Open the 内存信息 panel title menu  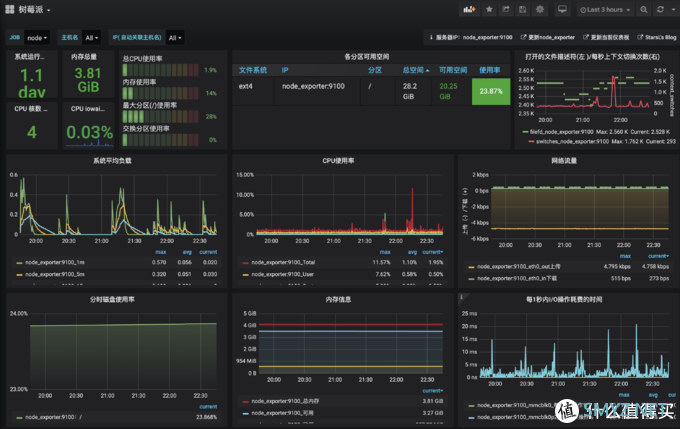coord(338,299)
